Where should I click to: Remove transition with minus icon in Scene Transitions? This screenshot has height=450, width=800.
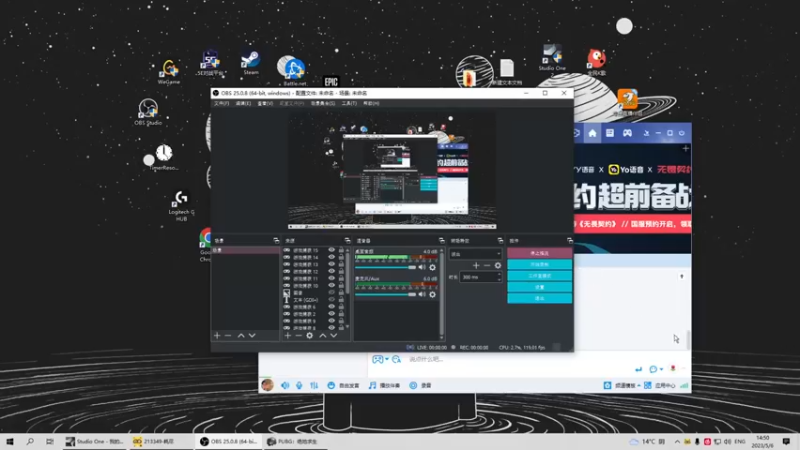487,265
